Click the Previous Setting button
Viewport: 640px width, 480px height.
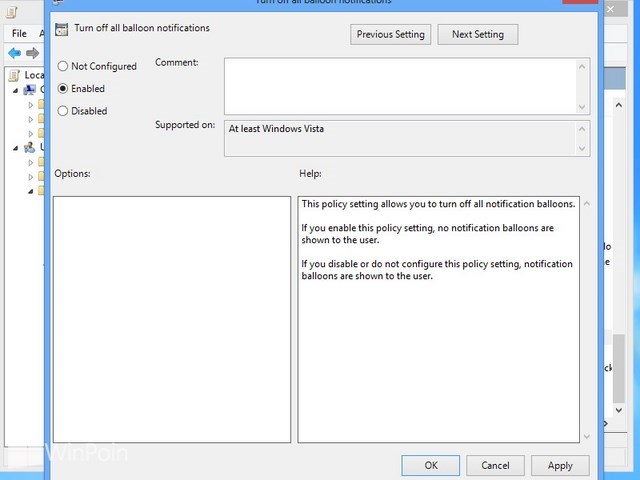[x=390, y=34]
